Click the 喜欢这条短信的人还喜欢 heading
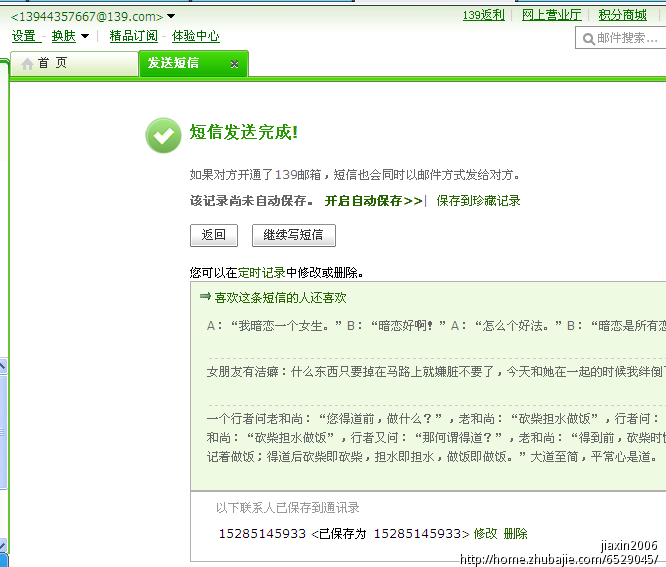The image size is (666, 567). tap(280, 298)
